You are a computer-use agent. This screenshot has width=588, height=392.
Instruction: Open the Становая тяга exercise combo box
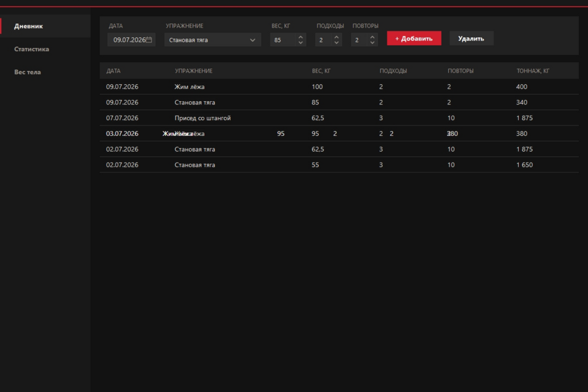pyautogui.click(x=212, y=40)
